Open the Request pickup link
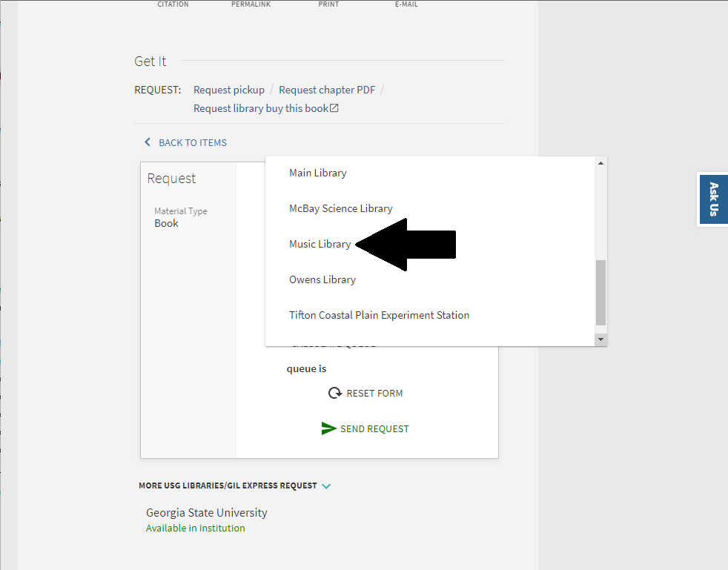Screen dimensions: 728x570 229,90
